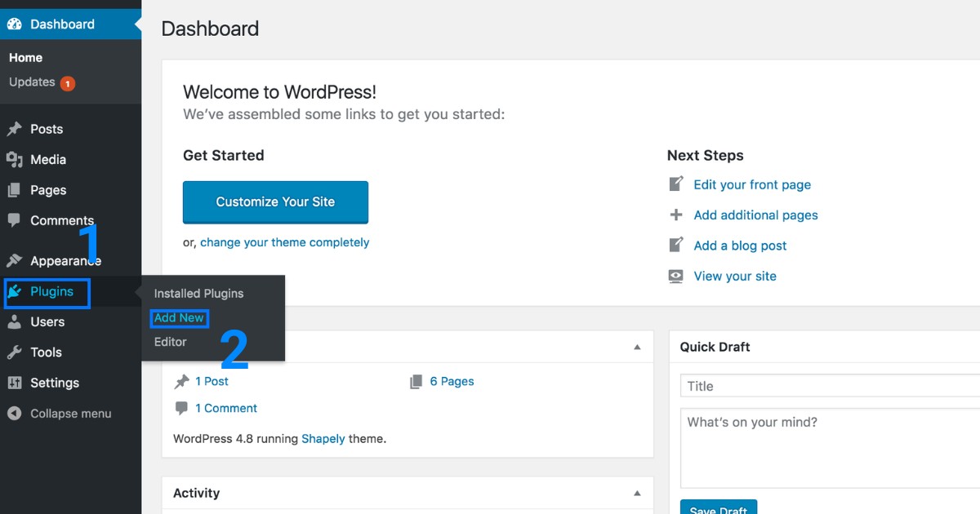
Task: Focus the Quick Draft Title field
Action: pyautogui.click(x=829, y=386)
